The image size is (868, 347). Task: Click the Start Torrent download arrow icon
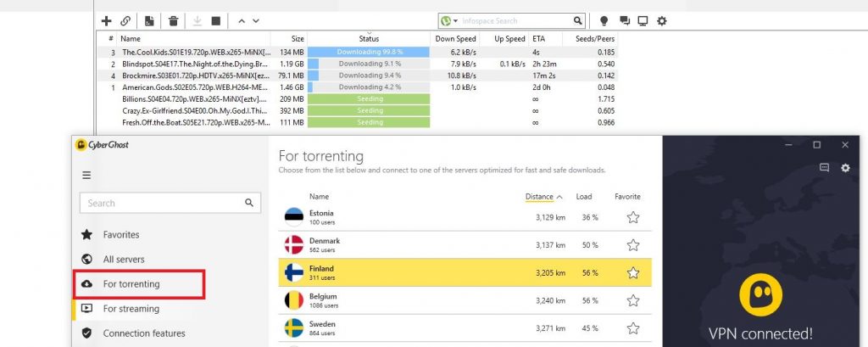(197, 21)
